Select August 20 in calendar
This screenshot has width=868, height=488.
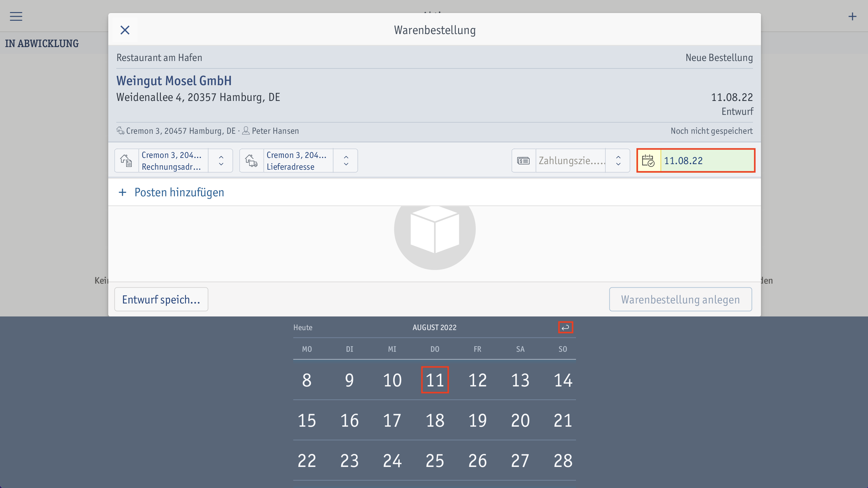click(x=520, y=420)
